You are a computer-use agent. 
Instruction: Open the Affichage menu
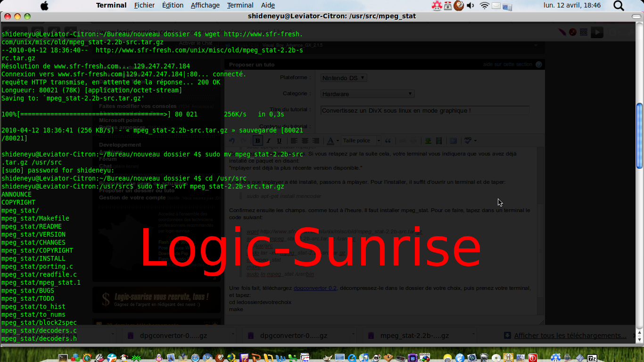click(205, 5)
